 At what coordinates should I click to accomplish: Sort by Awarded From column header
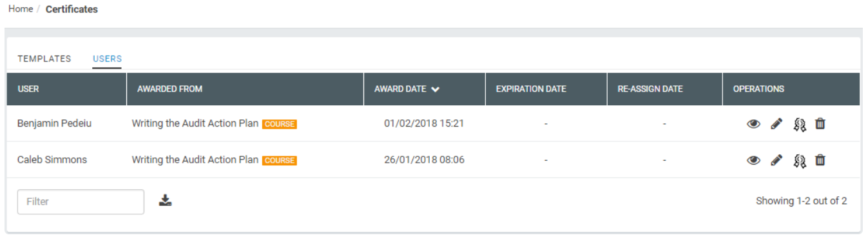pyautogui.click(x=169, y=89)
